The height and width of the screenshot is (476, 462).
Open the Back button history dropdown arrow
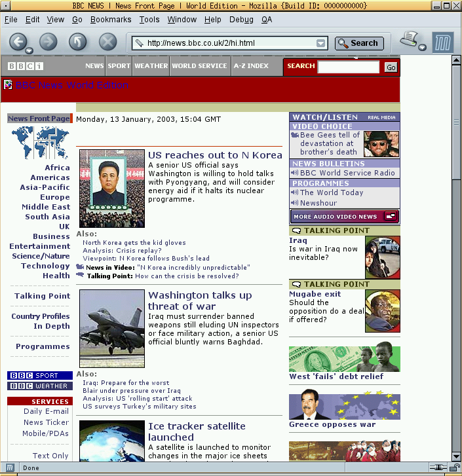coord(29,51)
